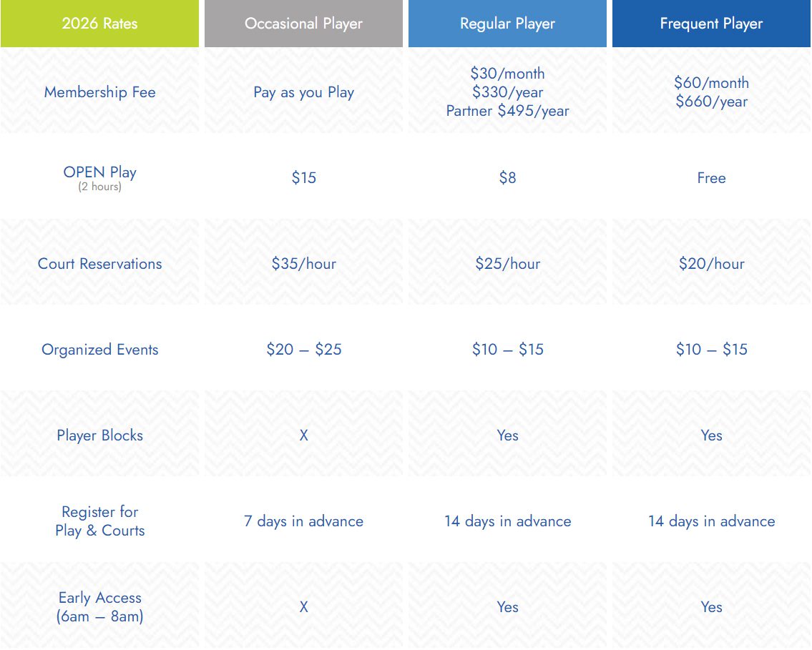The height and width of the screenshot is (650, 812).
Task: Click the Partner $495/year price
Action: pyautogui.click(x=507, y=111)
